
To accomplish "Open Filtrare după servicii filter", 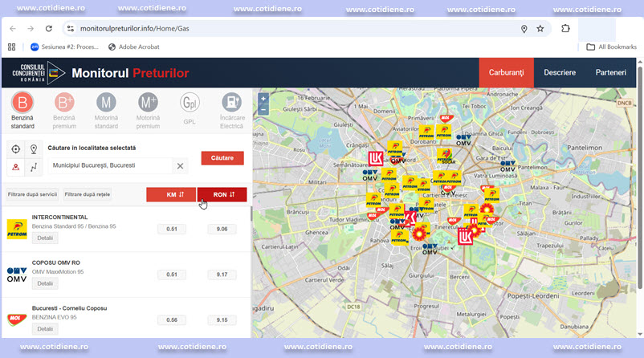I will click(32, 194).
